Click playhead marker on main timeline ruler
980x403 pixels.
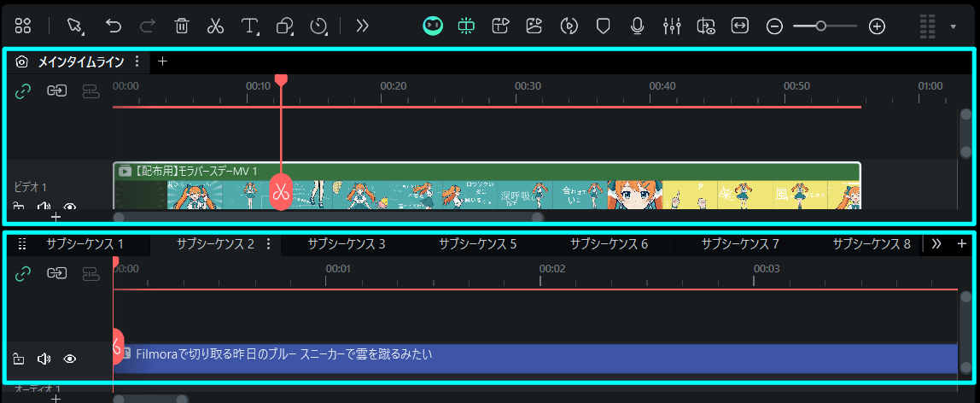point(281,80)
